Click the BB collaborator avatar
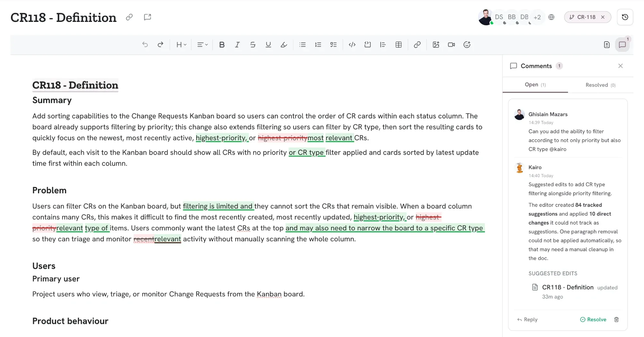 512,17
